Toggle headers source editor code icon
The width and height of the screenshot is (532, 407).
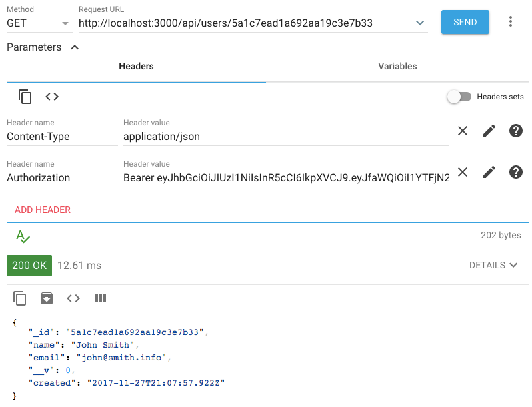(x=52, y=97)
